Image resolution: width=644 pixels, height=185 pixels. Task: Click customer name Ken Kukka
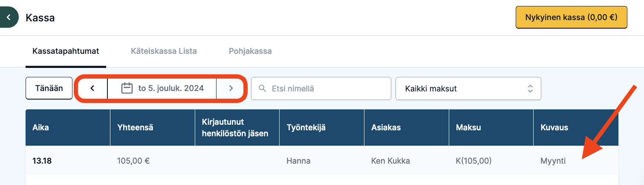click(x=390, y=161)
